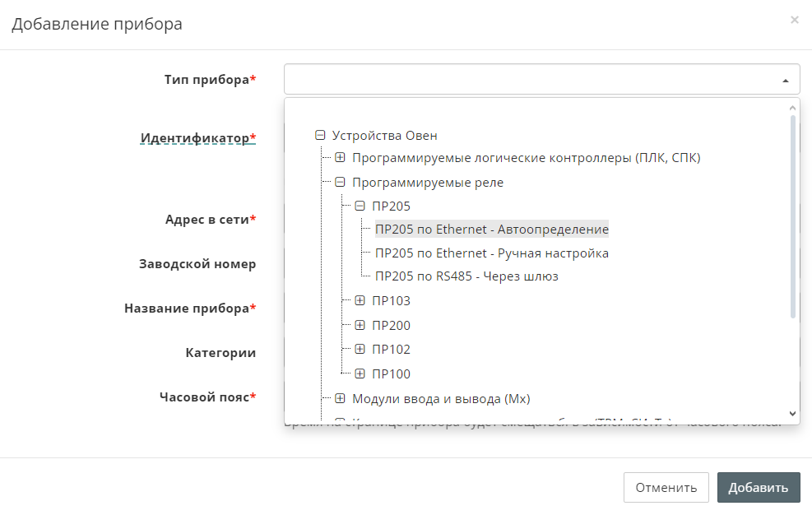The width and height of the screenshot is (812, 515).
Task: Expand the ПР200 tree node
Action: [x=360, y=325]
